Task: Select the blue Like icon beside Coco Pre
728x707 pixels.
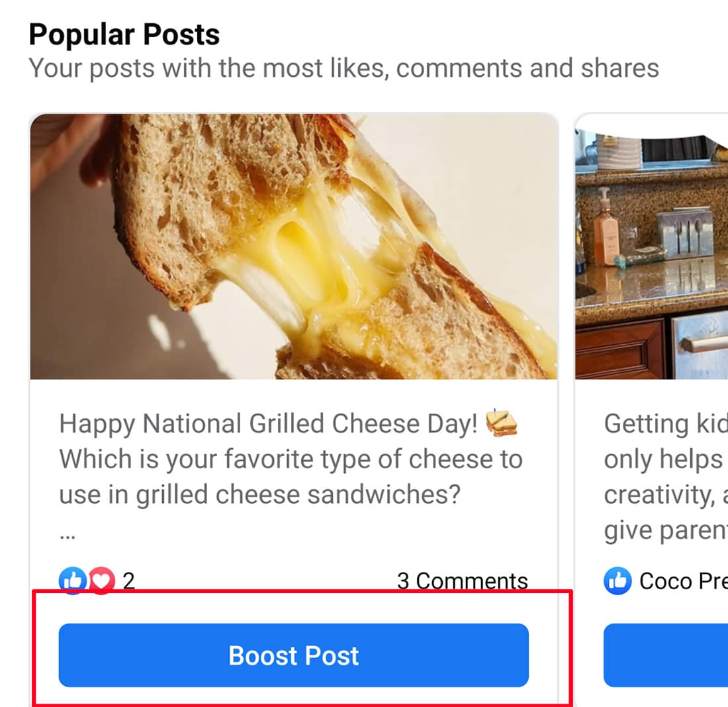Action: click(617, 581)
